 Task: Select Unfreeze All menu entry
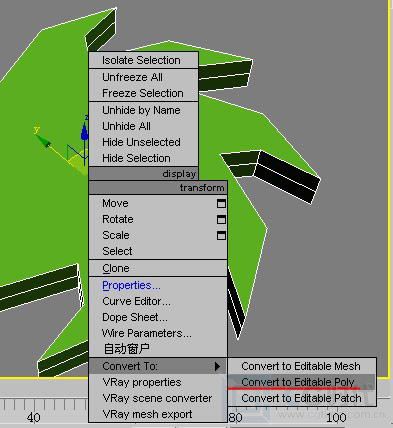coord(144,77)
